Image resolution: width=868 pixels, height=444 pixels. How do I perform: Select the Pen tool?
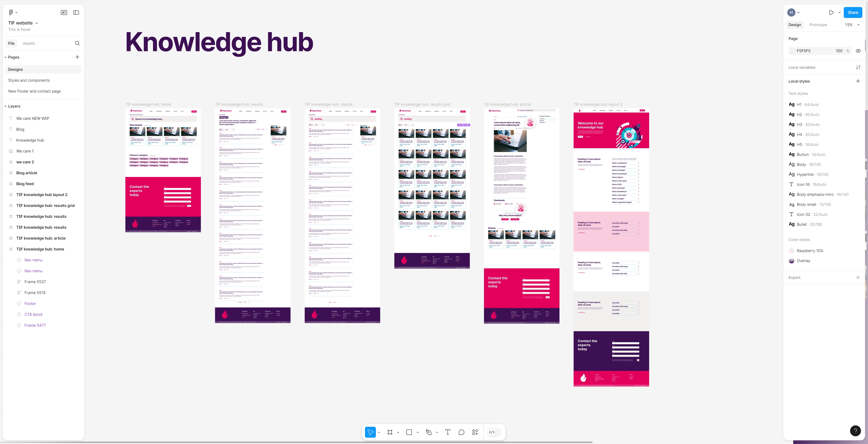(x=429, y=432)
